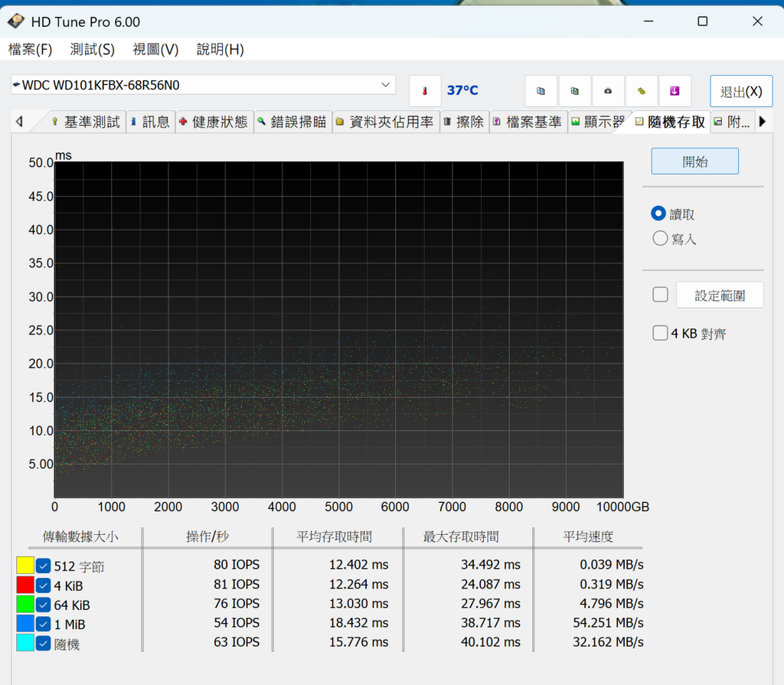Click the blue 1 MiB color swatch
The image size is (784, 685).
pyautogui.click(x=25, y=624)
